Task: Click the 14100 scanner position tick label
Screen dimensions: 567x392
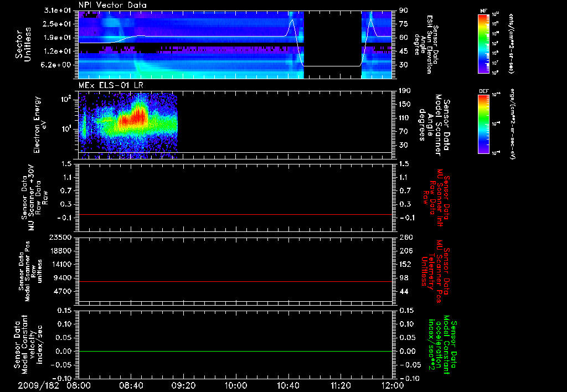Action: tap(60, 264)
